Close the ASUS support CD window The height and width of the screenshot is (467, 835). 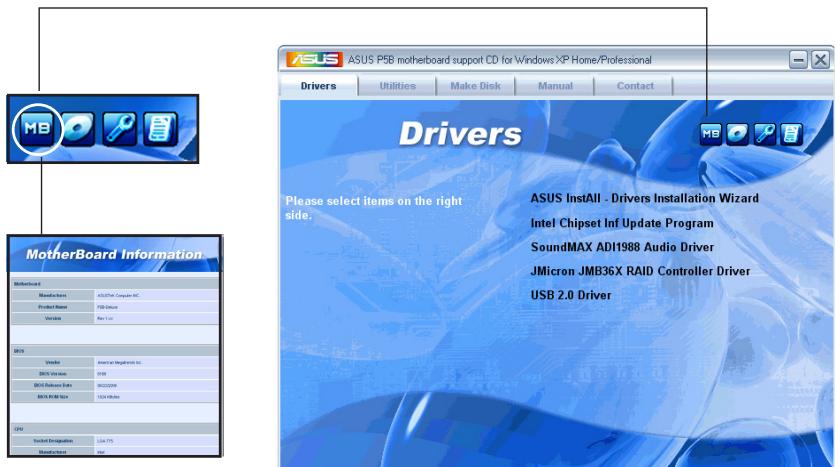point(821,60)
